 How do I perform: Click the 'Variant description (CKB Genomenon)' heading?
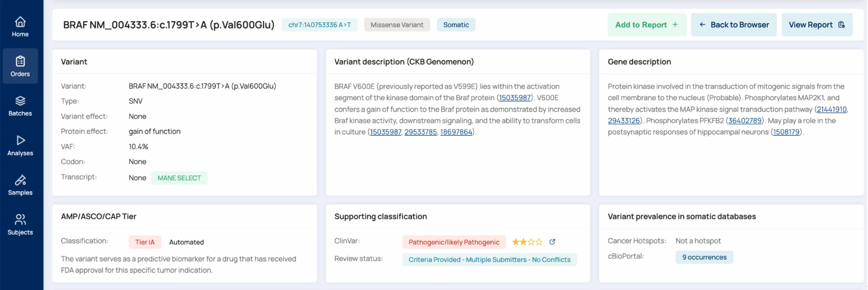click(x=404, y=62)
